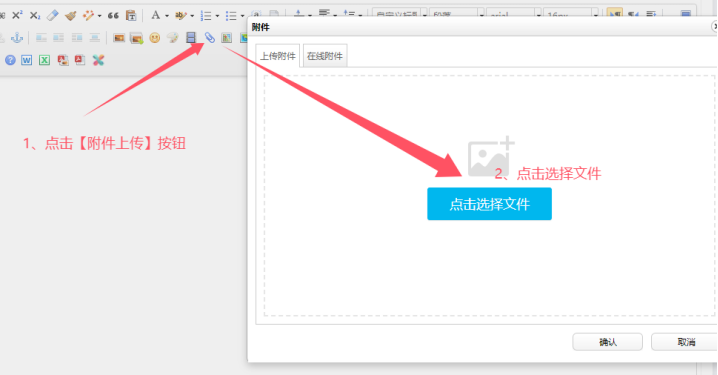The width and height of the screenshot is (718, 375).
Task: Click the format brush icon
Action: (x=71, y=16)
